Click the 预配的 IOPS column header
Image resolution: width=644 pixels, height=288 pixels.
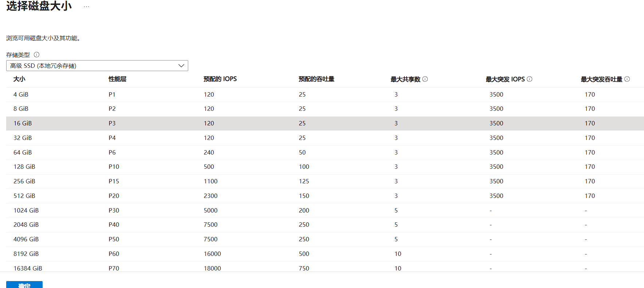(x=220, y=79)
